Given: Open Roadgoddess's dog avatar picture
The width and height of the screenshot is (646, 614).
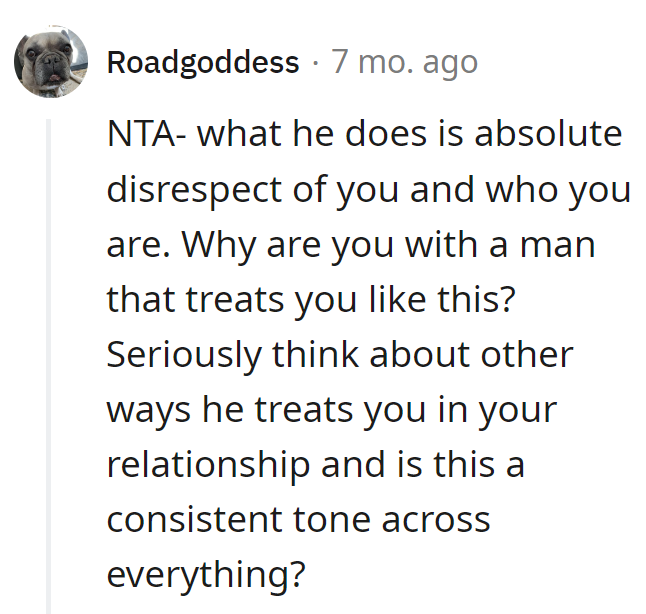Looking at the screenshot, I should click(51, 61).
